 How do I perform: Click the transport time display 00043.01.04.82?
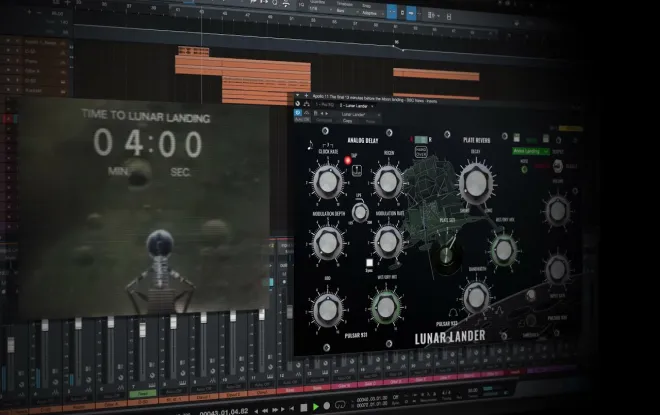coord(224,412)
